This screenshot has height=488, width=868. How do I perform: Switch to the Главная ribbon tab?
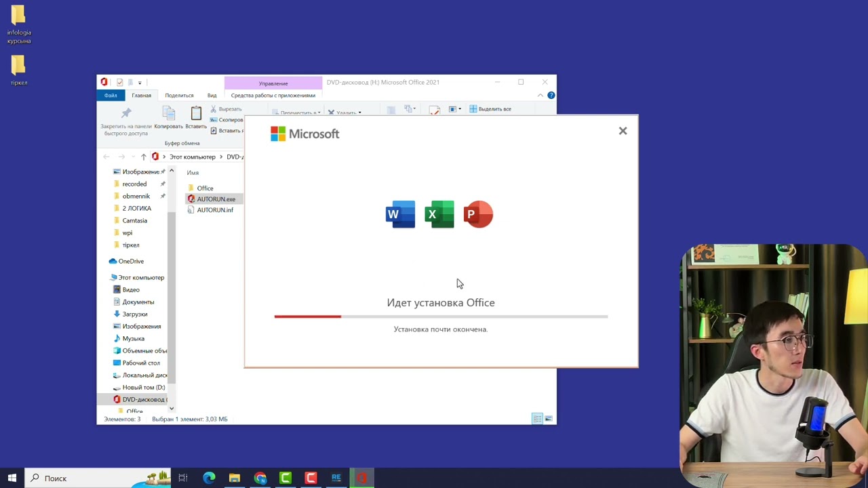tap(142, 96)
